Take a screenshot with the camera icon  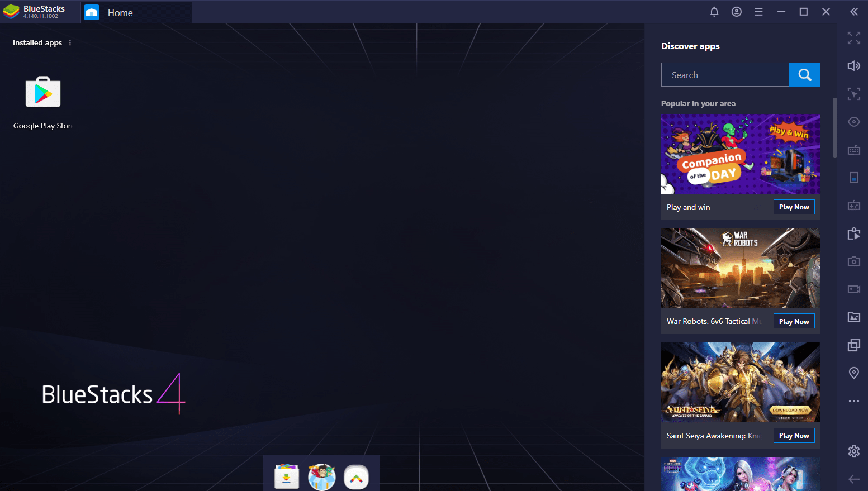click(x=853, y=261)
